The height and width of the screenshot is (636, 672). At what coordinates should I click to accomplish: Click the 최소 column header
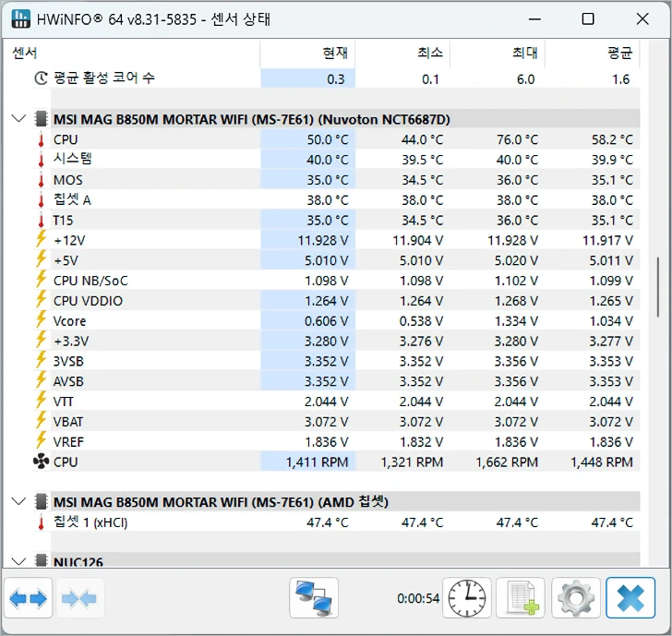(402, 53)
